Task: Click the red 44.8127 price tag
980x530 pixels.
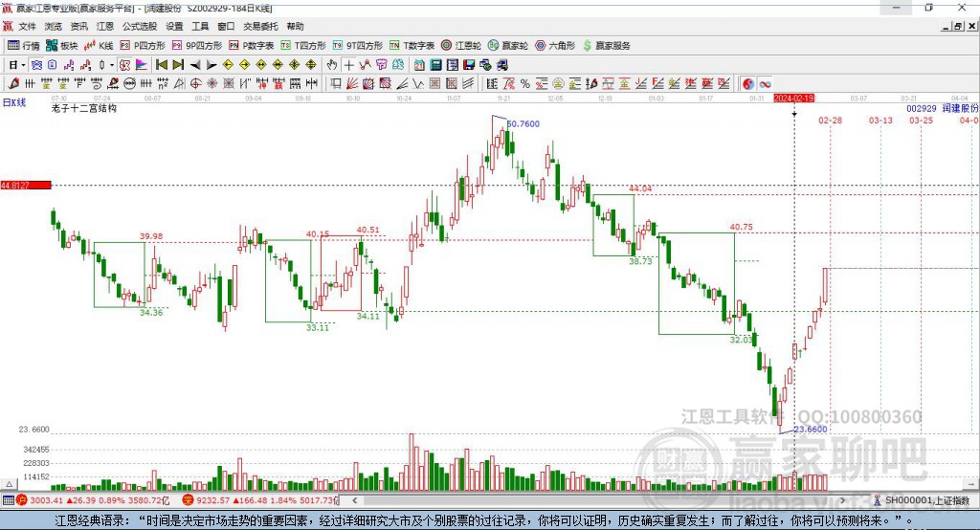Action: click(26, 185)
